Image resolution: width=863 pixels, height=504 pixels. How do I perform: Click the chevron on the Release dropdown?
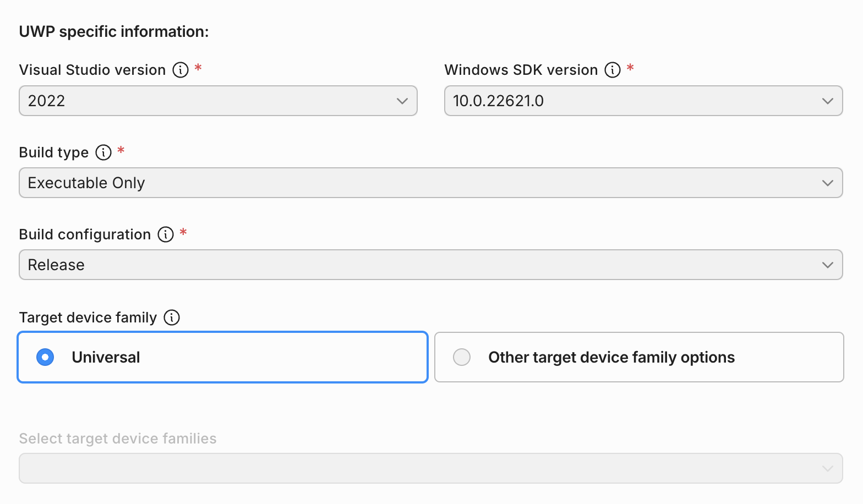click(x=828, y=265)
